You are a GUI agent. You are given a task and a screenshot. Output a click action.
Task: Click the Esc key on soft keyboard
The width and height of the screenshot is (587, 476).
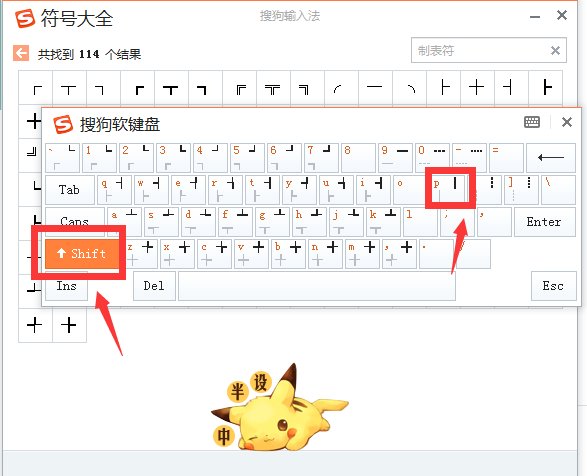tap(553, 286)
